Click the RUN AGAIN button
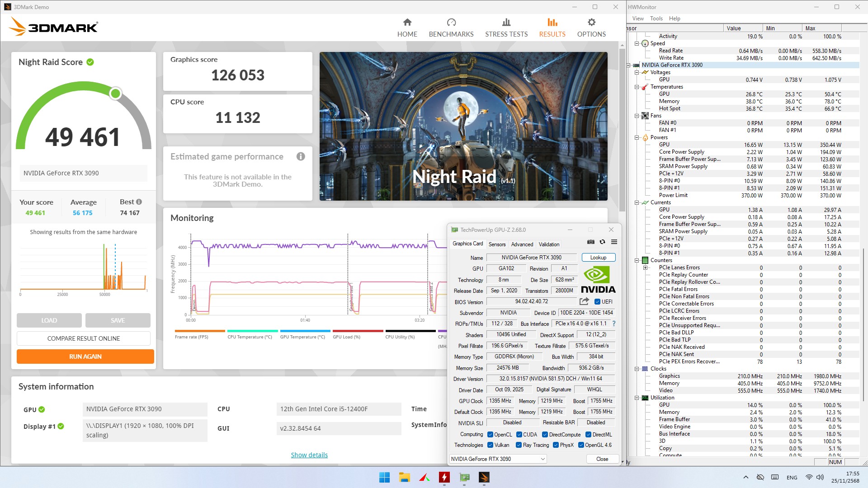This screenshot has width=868, height=488. pos(85,357)
